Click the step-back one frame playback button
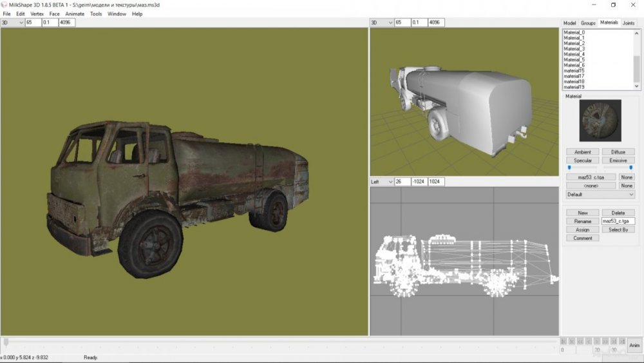 [589, 341]
